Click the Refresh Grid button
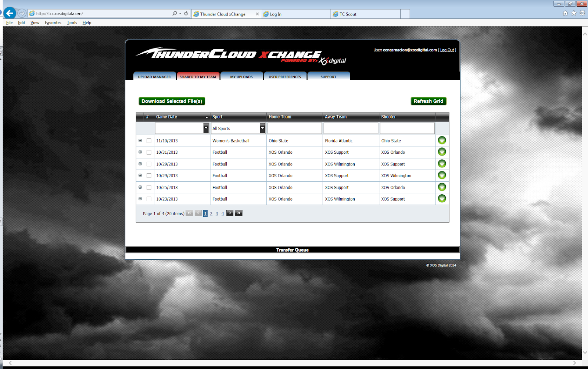588x369 pixels. tap(429, 101)
